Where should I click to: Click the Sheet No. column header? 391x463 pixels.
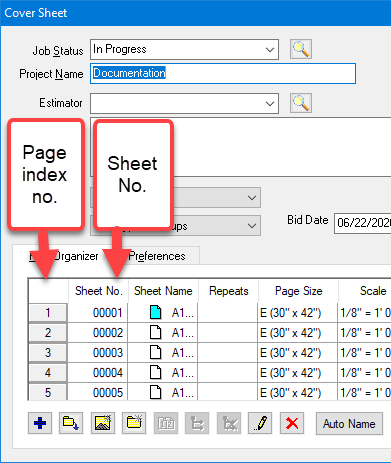(x=98, y=291)
